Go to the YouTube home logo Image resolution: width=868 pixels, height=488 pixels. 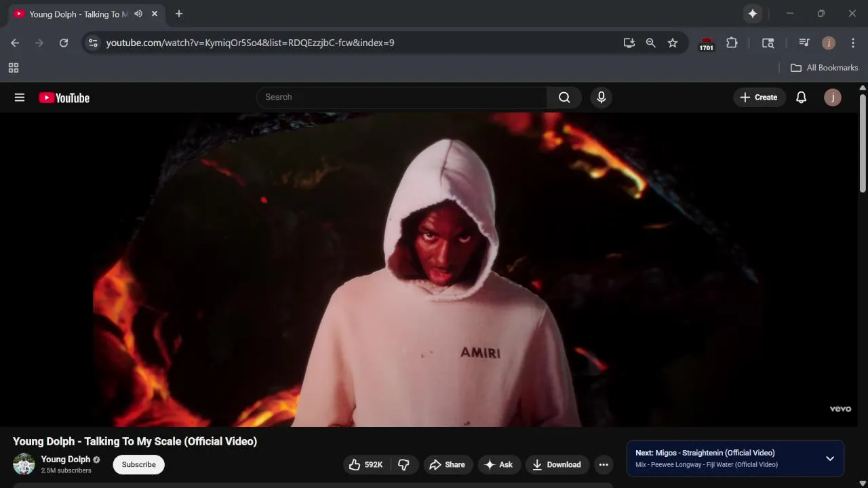(x=64, y=98)
